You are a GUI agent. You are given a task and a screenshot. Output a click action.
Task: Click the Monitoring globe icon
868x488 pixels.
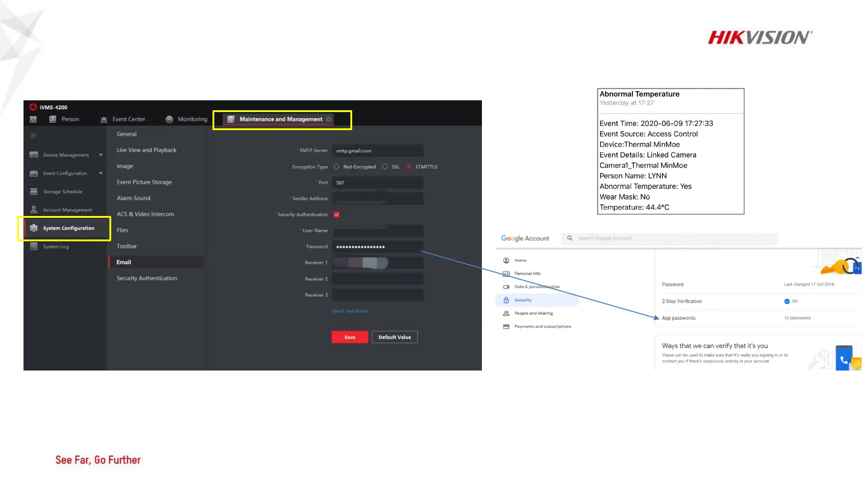click(169, 119)
